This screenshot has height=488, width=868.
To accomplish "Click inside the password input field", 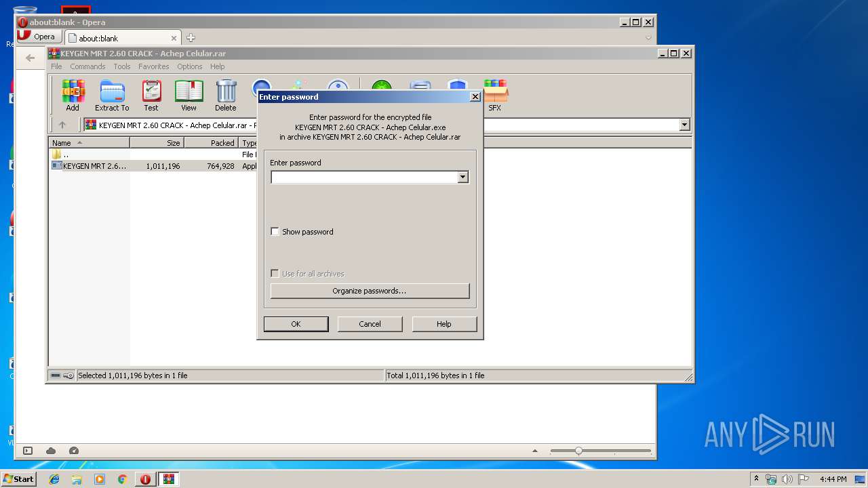I will pos(364,178).
